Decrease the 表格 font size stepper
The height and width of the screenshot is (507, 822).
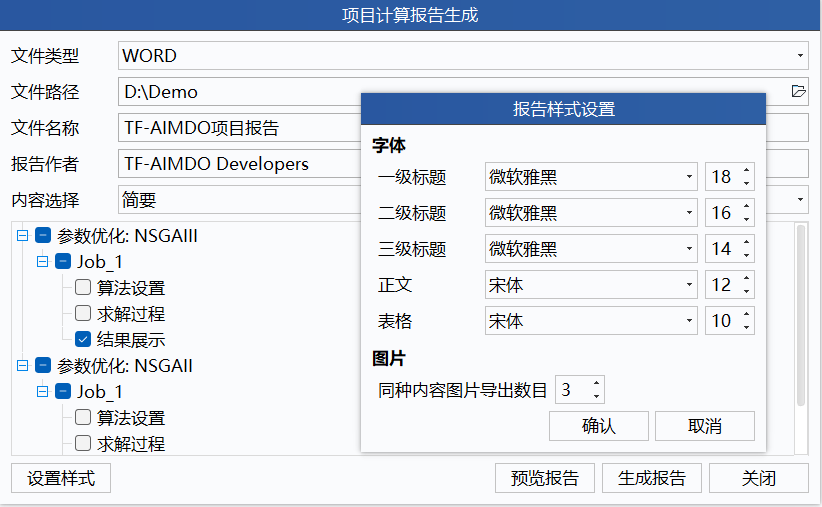tap(746, 327)
